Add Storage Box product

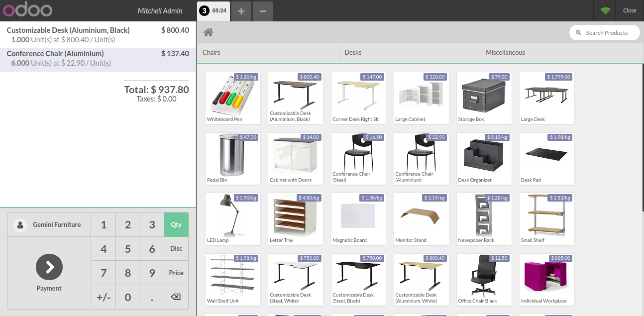point(484,98)
